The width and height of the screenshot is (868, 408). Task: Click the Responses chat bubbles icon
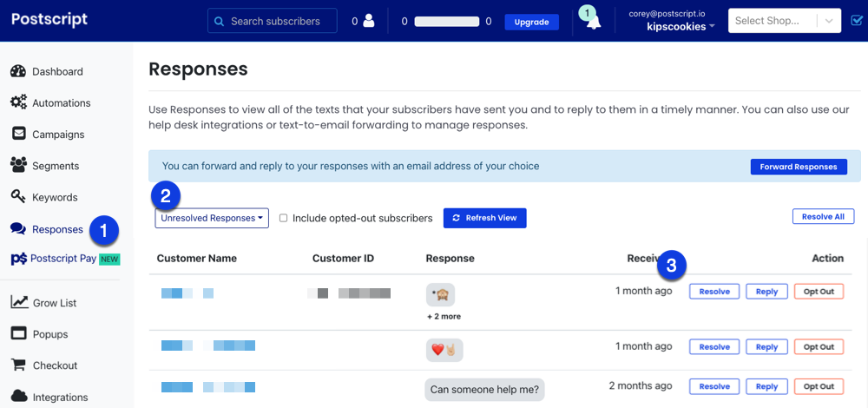(18, 229)
